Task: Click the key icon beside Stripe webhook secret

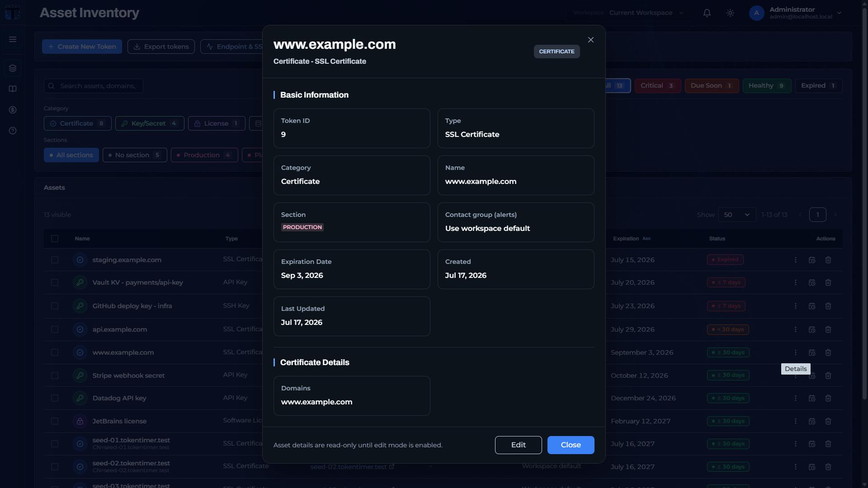Action: (80, 375)
